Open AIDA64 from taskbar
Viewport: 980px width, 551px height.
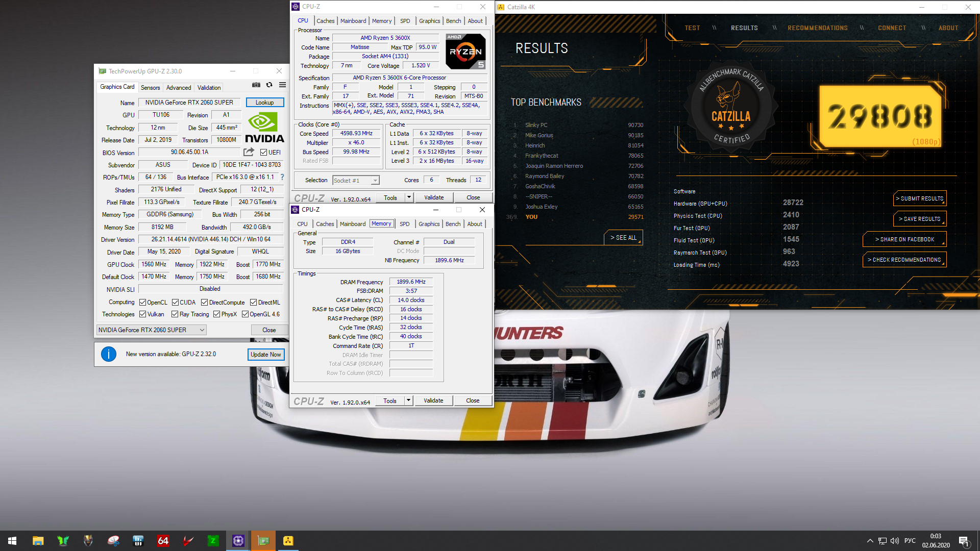coord(163,541)
